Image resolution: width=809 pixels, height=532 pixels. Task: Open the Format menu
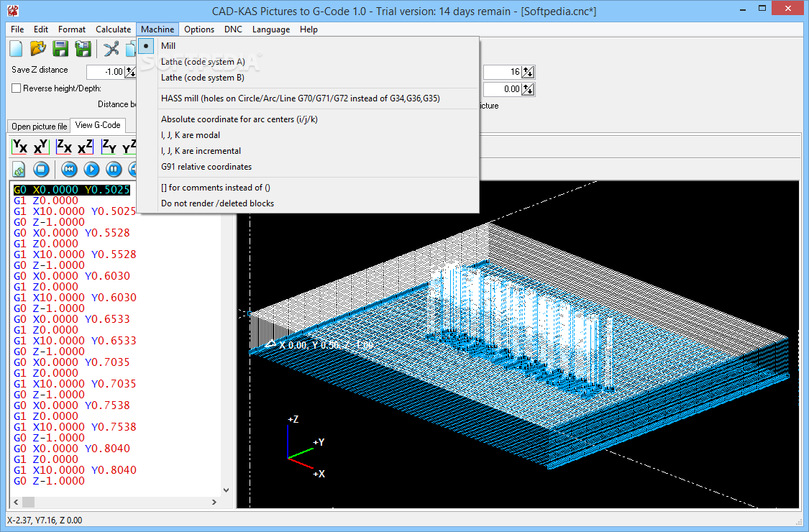click(x=72, y=29)
